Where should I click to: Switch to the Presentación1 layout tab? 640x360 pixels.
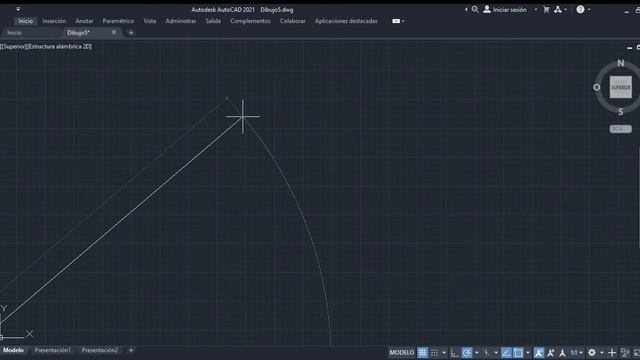[52, 350]
